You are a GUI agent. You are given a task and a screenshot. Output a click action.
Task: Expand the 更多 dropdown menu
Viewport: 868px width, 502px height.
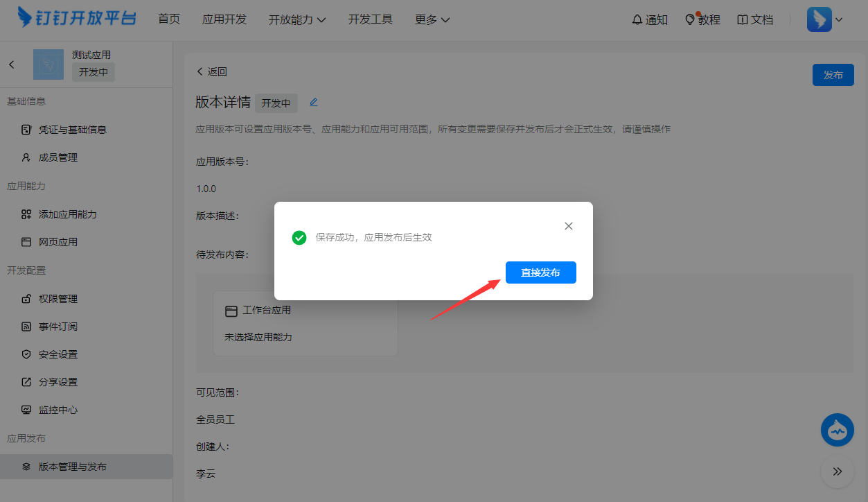(x=432, y=19)
